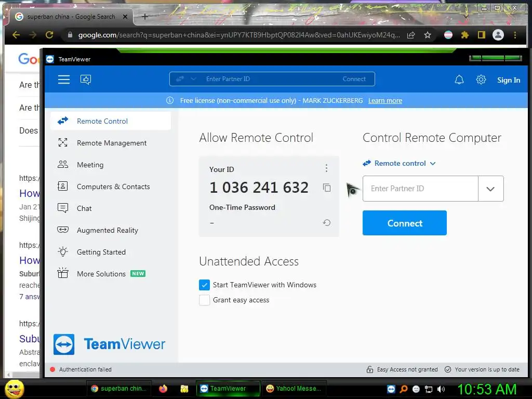Click the top bar Connect button
Screen dimensions: 532x399
(x=354, y=79)
